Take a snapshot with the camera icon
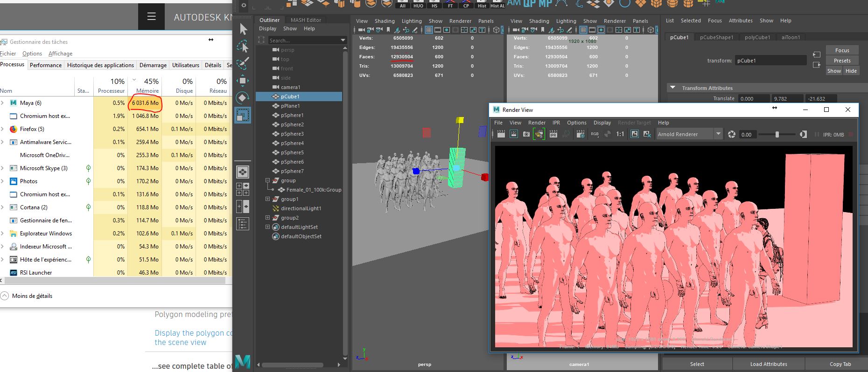The height and width of the screenshot is (372, 868). (526, 134)
